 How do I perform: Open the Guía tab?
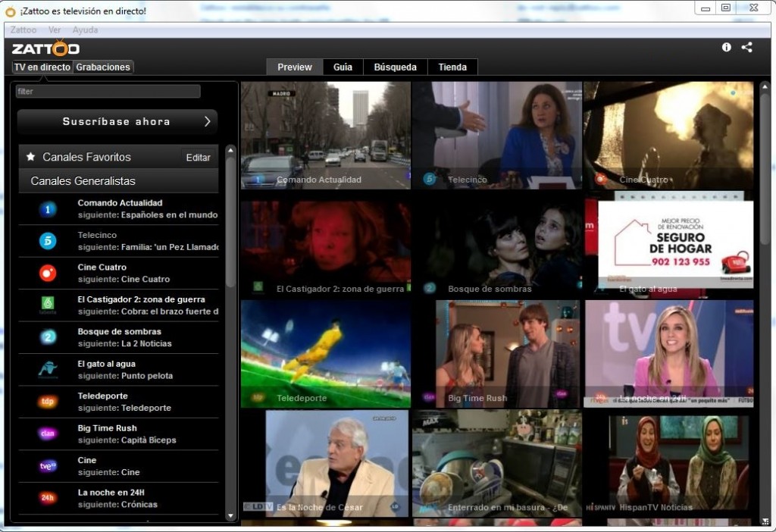(343, 67)
